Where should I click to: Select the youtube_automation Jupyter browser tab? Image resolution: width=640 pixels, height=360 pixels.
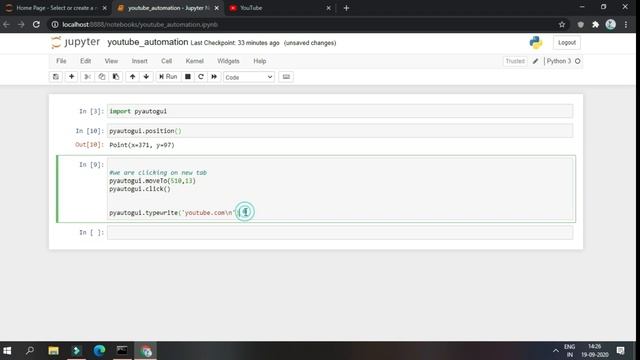point(167,8)
